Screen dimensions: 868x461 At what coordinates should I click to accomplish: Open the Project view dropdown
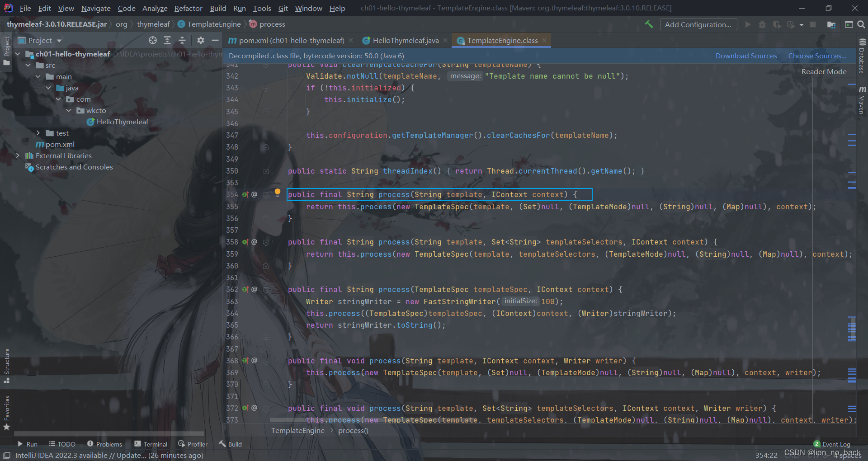click(x=40, y=40)
